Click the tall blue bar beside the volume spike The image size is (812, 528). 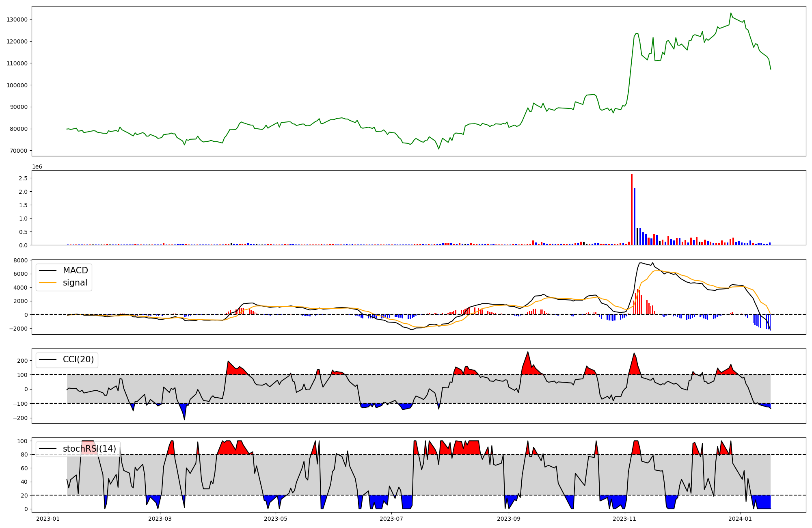[x=635, y=216]
